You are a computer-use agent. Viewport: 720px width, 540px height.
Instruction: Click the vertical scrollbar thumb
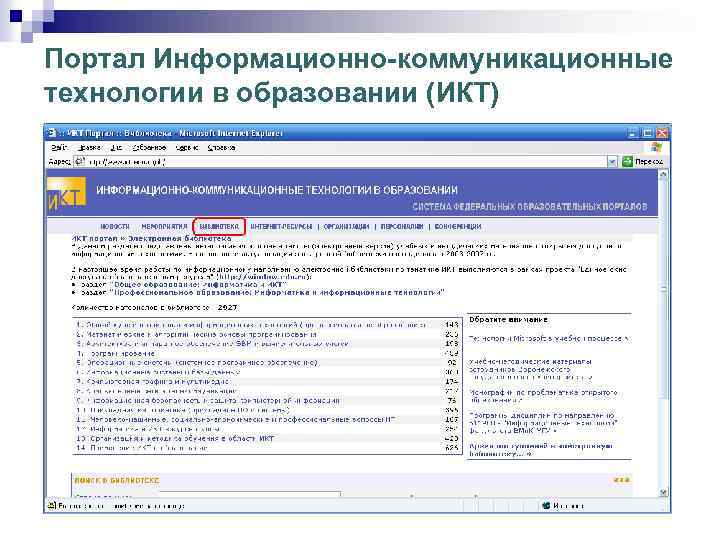coord(663,289)
